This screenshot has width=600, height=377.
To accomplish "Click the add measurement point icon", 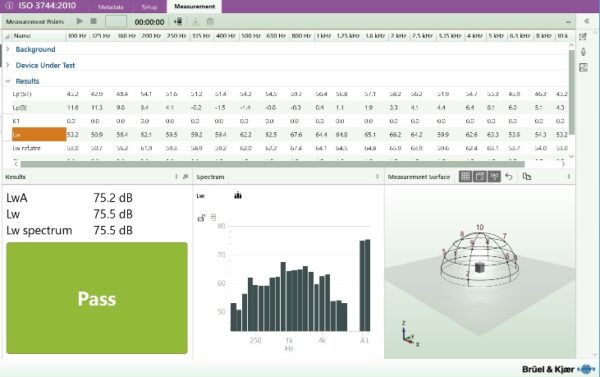I will pyautogui.click(x=178, y=22).
